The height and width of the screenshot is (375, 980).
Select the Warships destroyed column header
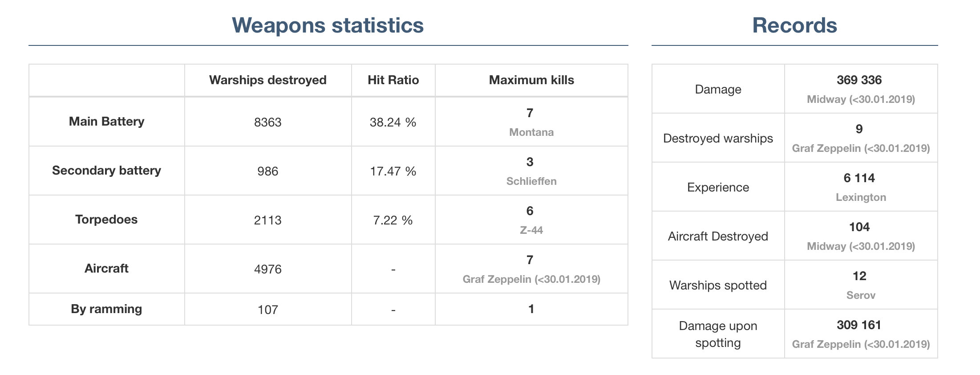point(267,80)
